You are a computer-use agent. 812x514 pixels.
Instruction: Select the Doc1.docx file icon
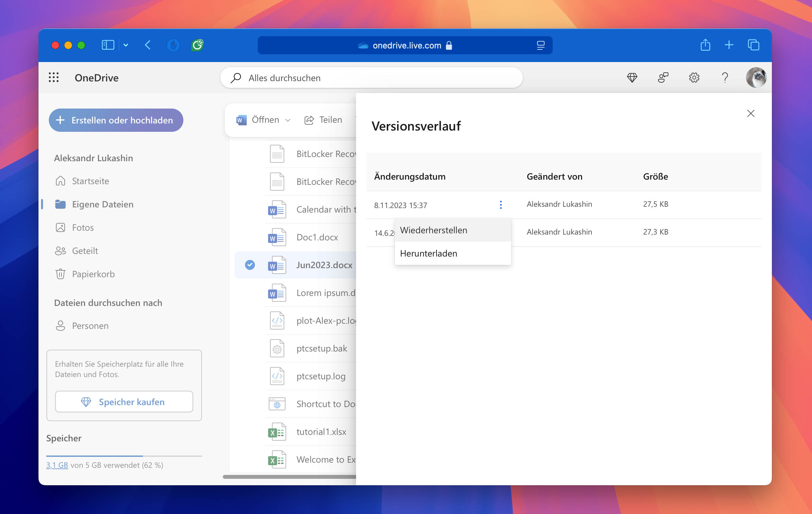[277, 237]
